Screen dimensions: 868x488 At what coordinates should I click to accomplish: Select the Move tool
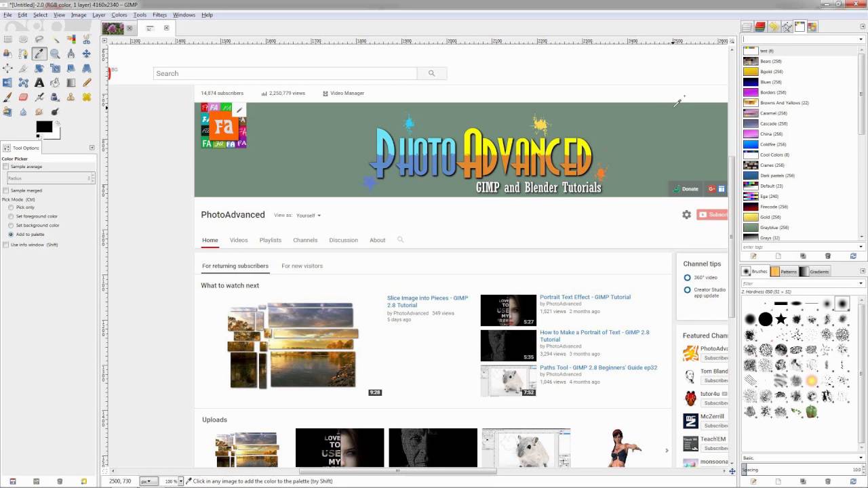coord(87,54)
